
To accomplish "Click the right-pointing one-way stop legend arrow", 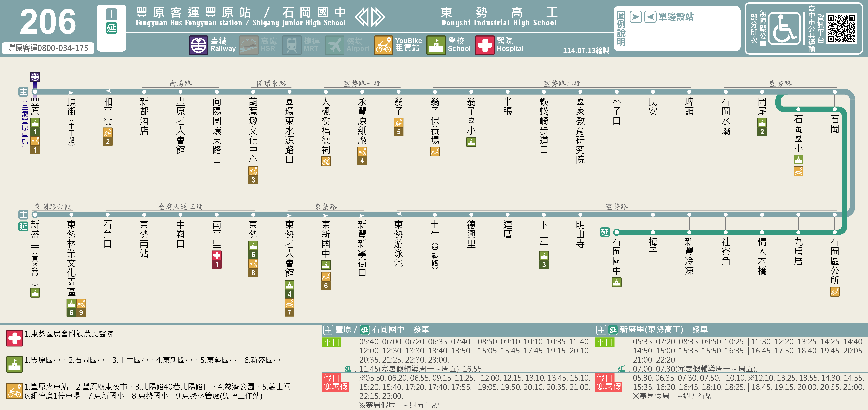I will (635, 17).
